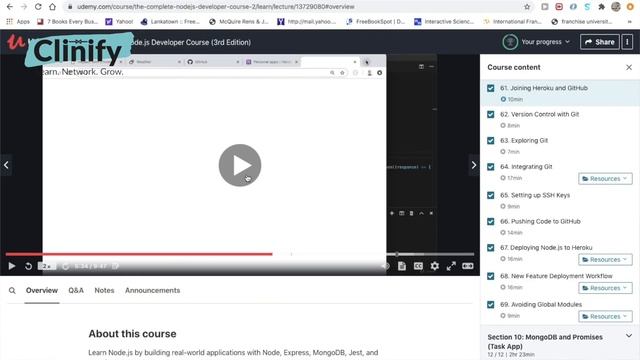Viewport: 640px width, 360px height.
Task: Switch to the Overview tab
Action: [42, 291]
